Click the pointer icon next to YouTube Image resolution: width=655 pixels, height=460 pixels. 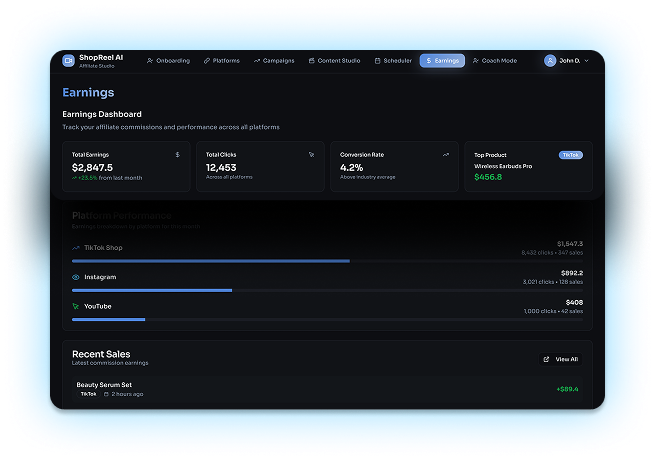(76, 306)
